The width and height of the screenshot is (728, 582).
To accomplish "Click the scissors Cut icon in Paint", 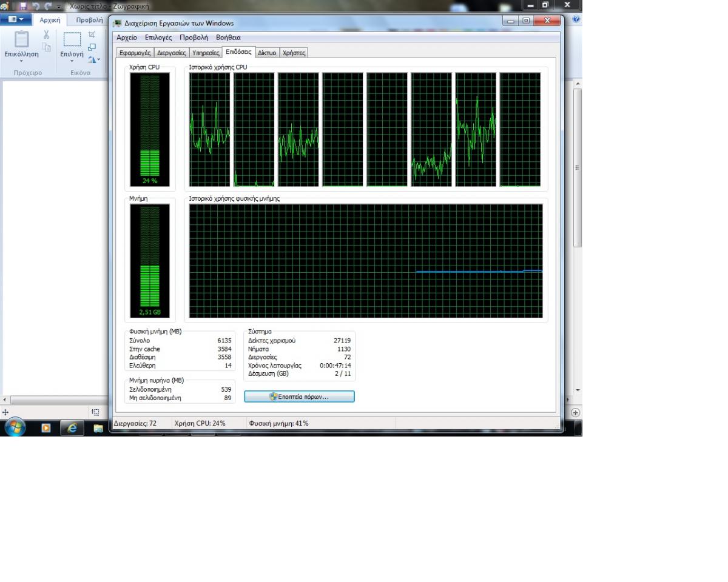I will 47,35.
